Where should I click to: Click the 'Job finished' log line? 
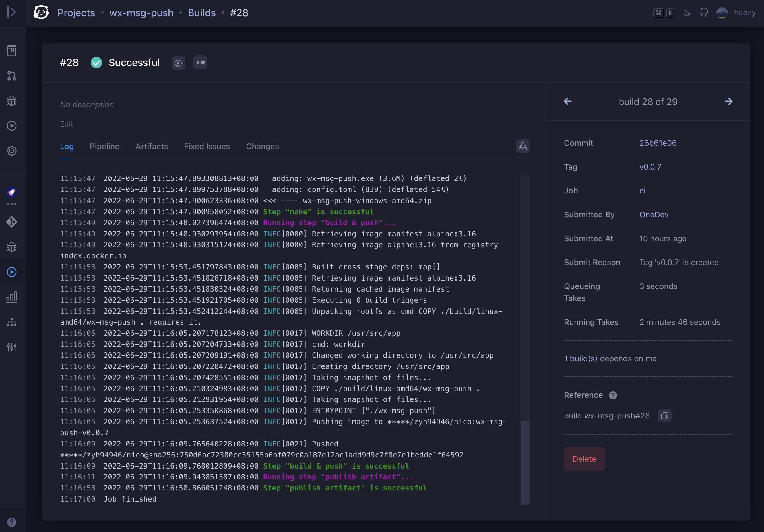point(130,499)
